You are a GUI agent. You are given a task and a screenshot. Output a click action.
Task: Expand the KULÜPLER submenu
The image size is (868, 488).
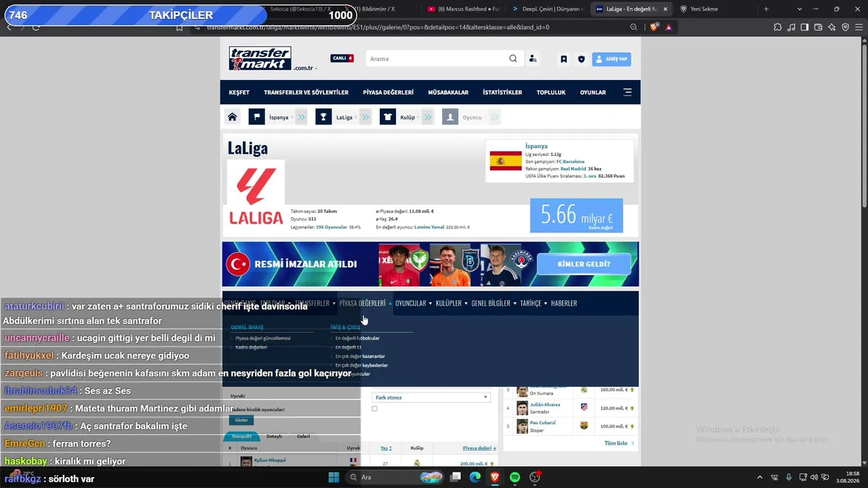(452, 303)
